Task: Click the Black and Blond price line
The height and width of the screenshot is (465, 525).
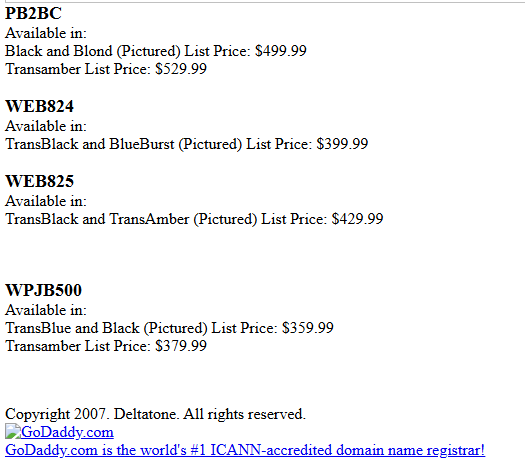Action: tap(156, 51)
